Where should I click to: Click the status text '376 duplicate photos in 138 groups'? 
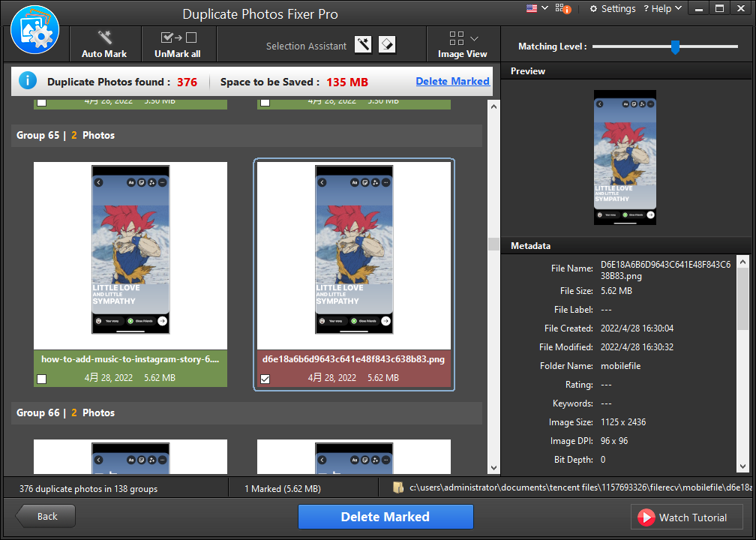pos(88,489)
